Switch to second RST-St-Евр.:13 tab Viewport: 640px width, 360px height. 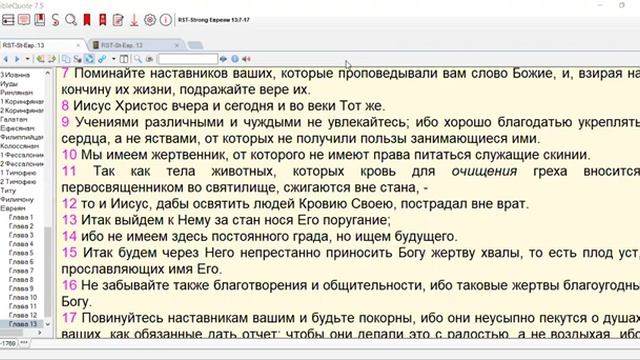[x=122, y=45]
